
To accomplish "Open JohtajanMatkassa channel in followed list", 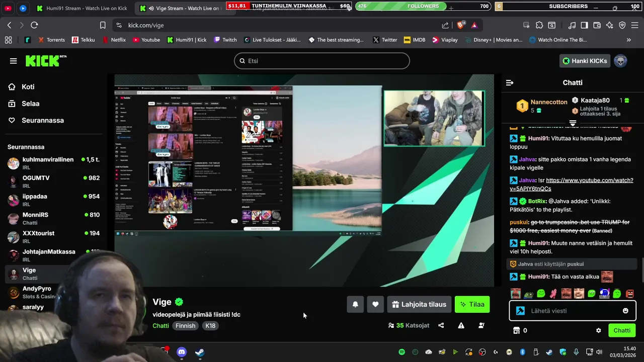I will pos(53,255).
